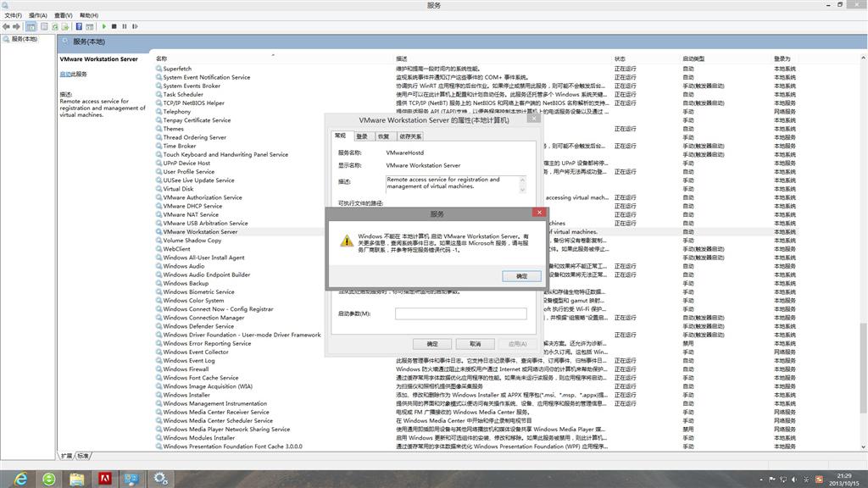Open the 操作(A) menu
Screen dimensions: 868x488
(x=38, y=15)
